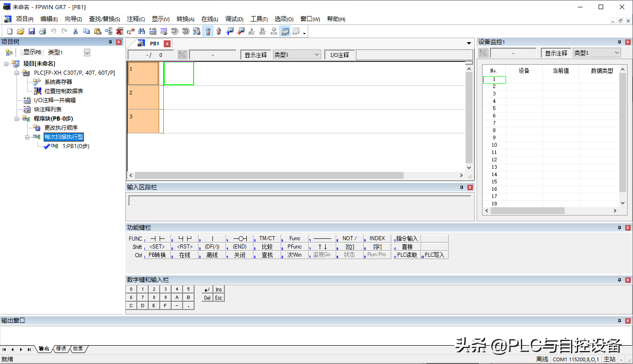Switch to the 错误 output tab

(x=61, y=349)
